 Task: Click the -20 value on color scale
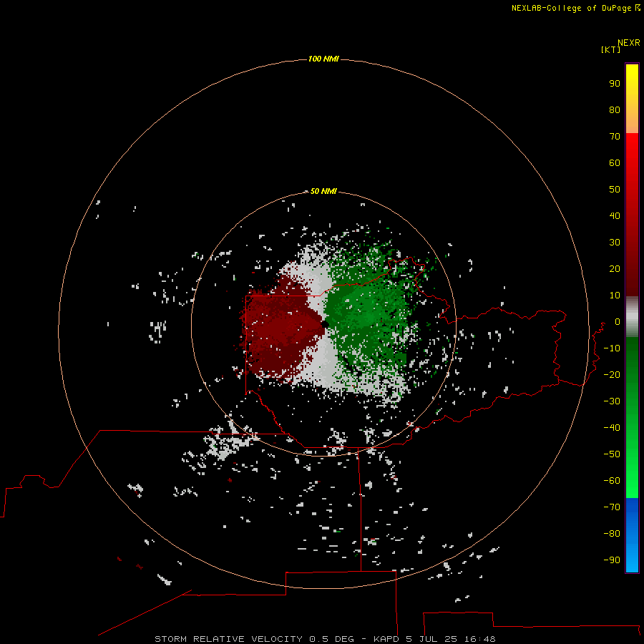(612, 374)
